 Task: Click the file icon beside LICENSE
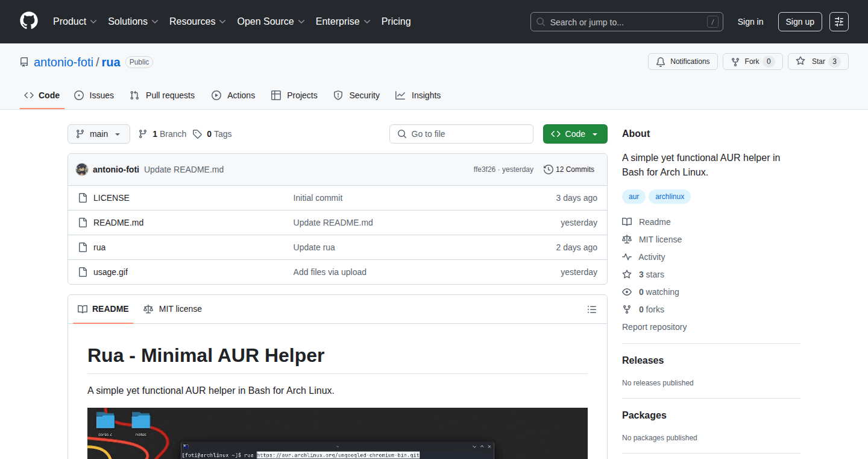[x=83, y=198]
